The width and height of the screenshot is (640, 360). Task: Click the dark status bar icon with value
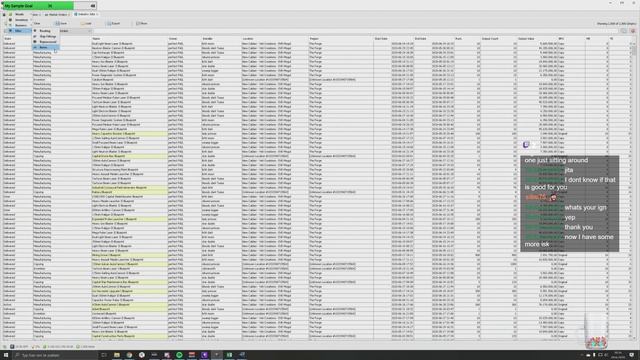point(12,347)
